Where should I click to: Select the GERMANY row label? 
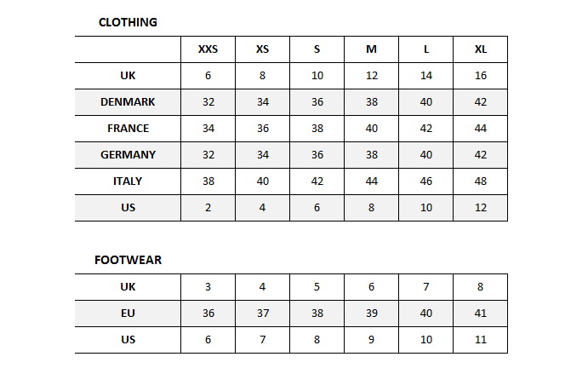(x=128, y=155)
